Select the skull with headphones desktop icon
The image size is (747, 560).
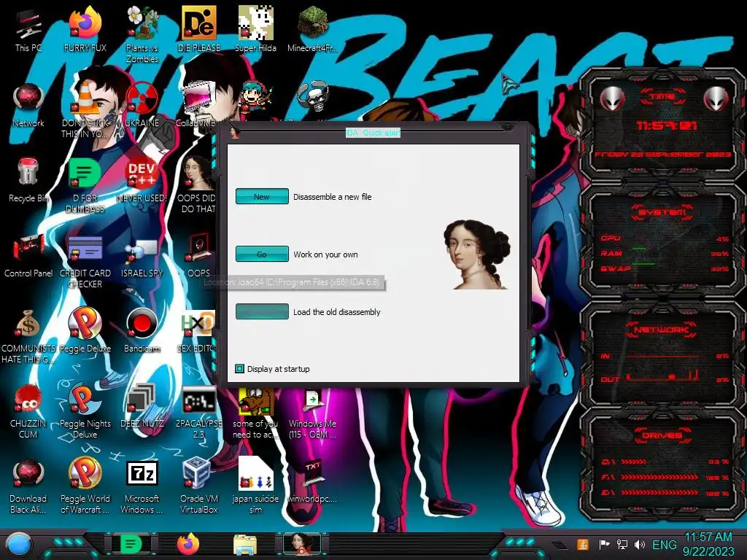click(x=312, y=97)
